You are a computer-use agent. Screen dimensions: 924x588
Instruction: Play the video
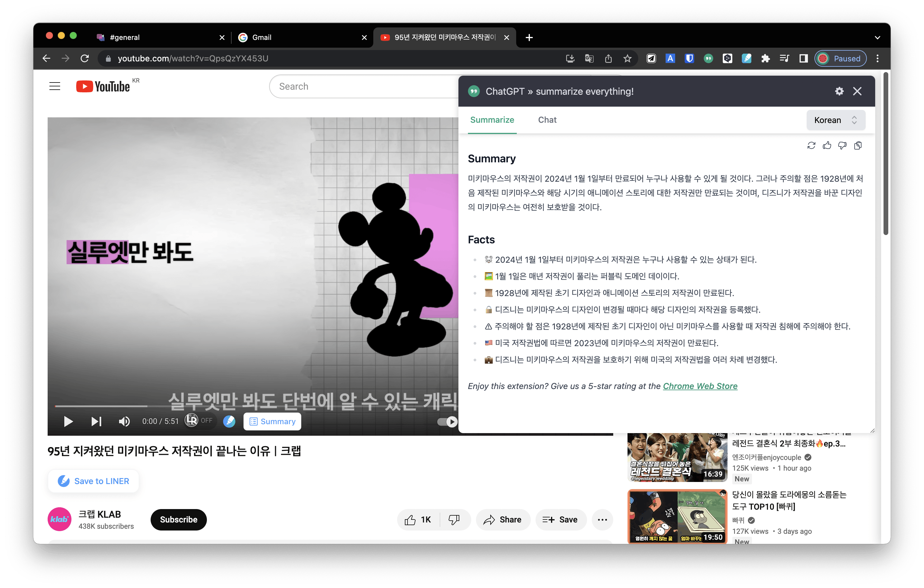pyautogui.click(x=68, y=421)
